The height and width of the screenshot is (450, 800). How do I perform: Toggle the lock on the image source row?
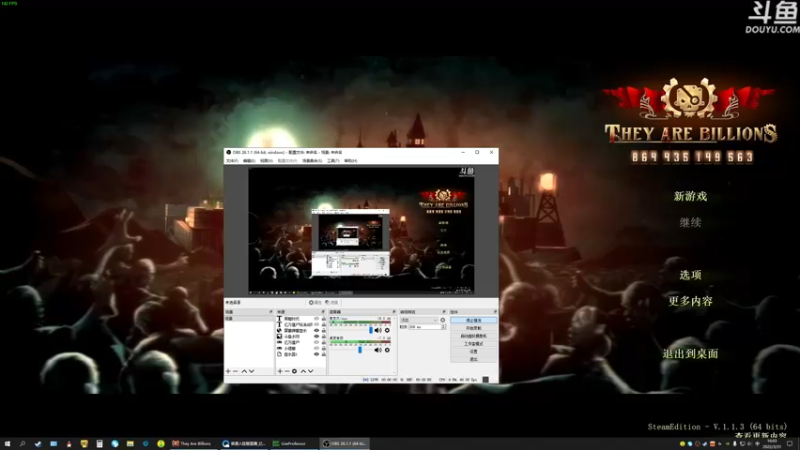323,337
